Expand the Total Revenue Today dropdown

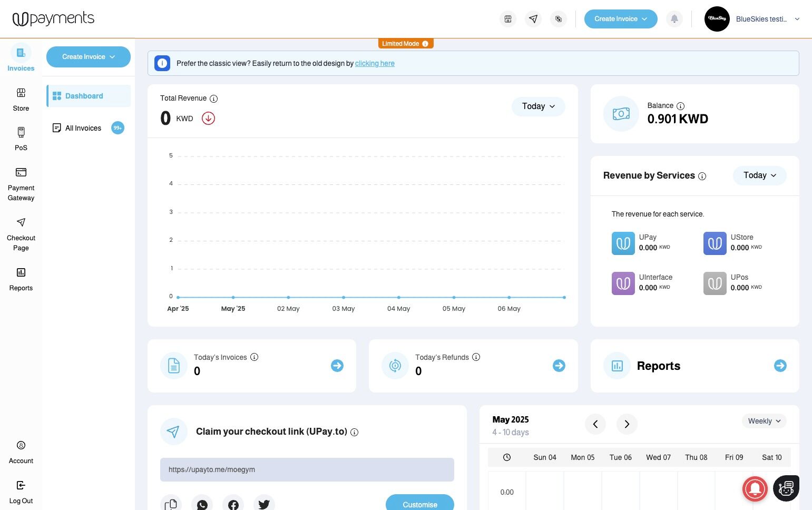coord(539,106)
